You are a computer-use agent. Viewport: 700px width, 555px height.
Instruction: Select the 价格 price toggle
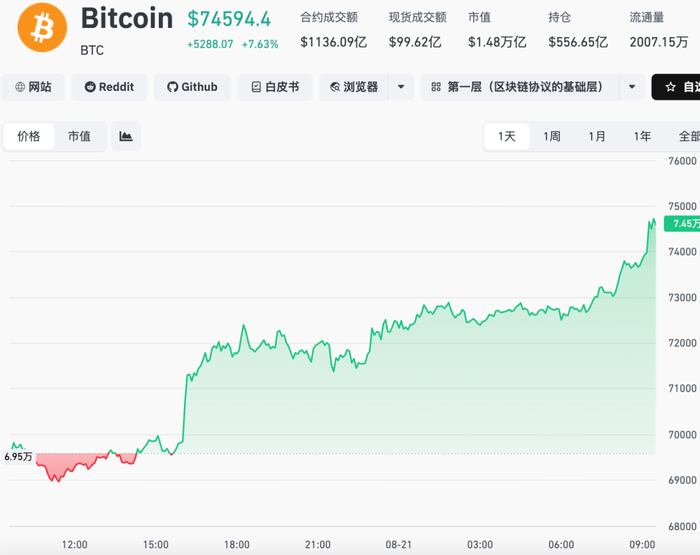(29, 136)
